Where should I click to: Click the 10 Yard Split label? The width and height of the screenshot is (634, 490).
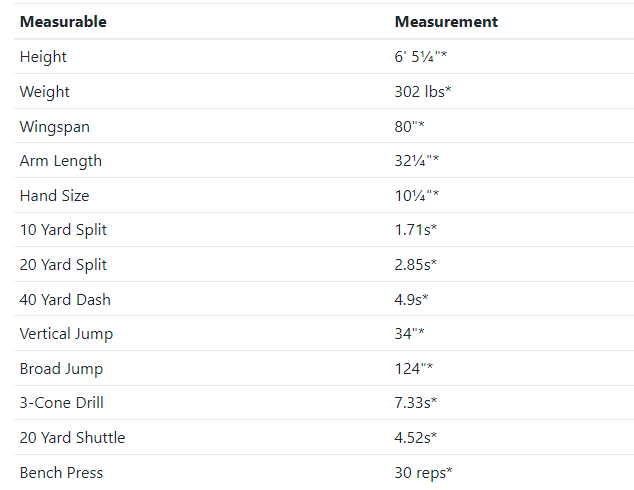coord(63,230)
